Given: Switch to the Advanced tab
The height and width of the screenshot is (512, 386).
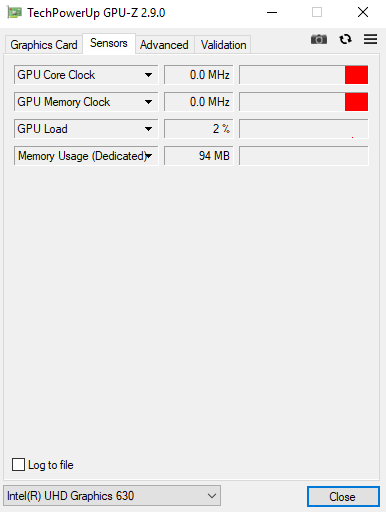Looking at the screenshot, I should [164, 45].
